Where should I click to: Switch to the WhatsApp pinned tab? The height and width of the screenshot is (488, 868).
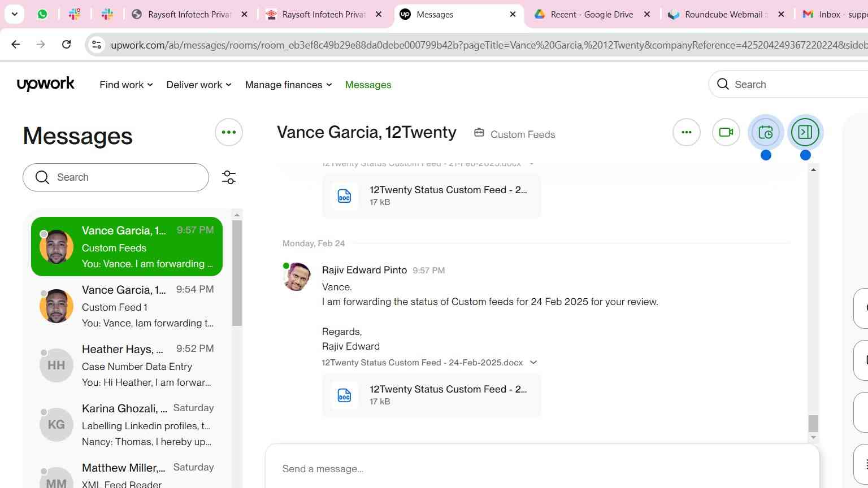pyautogui.click(x=42, y=14)
